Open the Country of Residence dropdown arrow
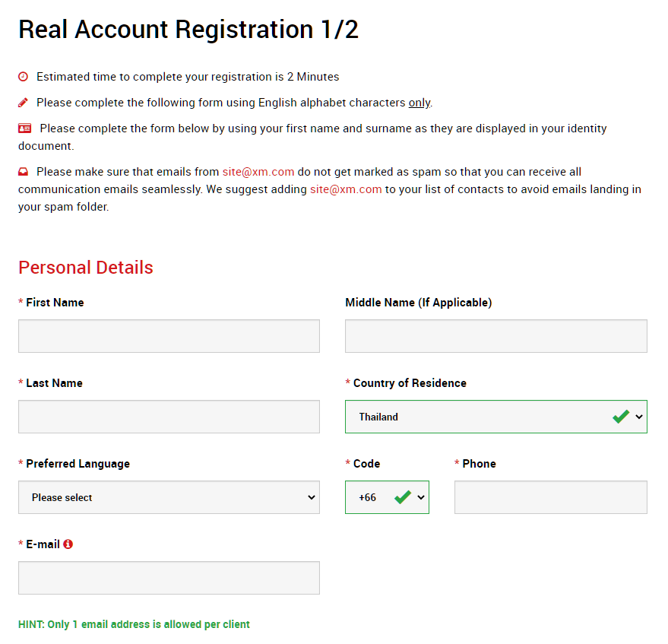668x644 pixels. click(x=638, y=417)
